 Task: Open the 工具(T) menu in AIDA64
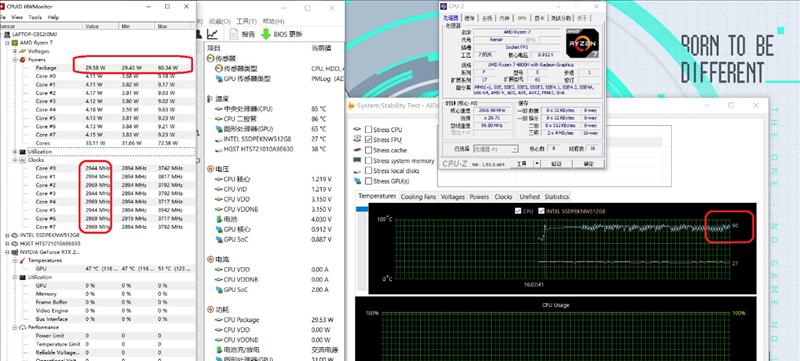click(x=246, y=21)
